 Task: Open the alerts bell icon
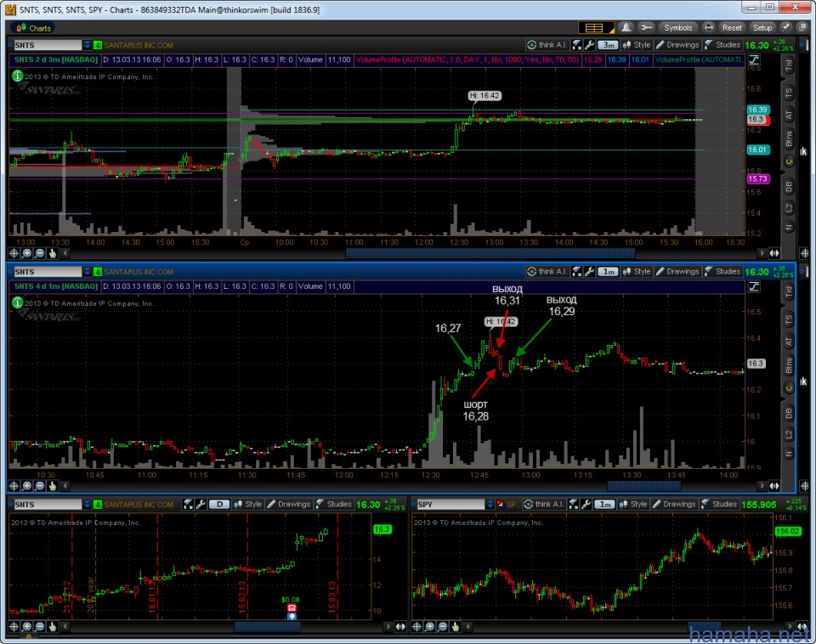click(626, 27)
